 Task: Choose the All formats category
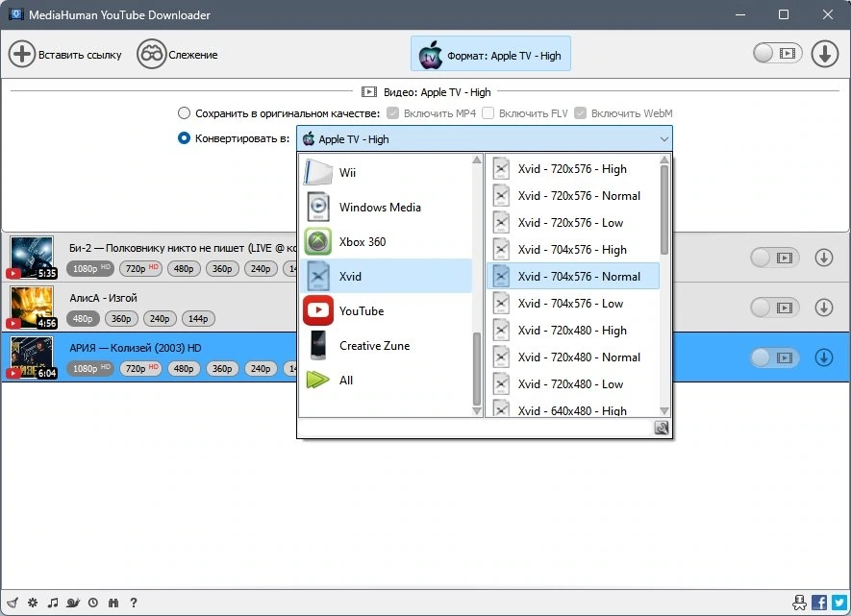tap(387, 381)
